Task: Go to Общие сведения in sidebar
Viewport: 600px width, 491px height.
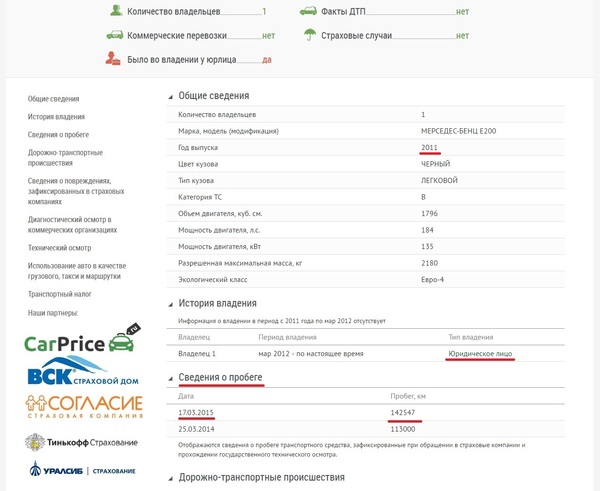Action: point(54,99)
